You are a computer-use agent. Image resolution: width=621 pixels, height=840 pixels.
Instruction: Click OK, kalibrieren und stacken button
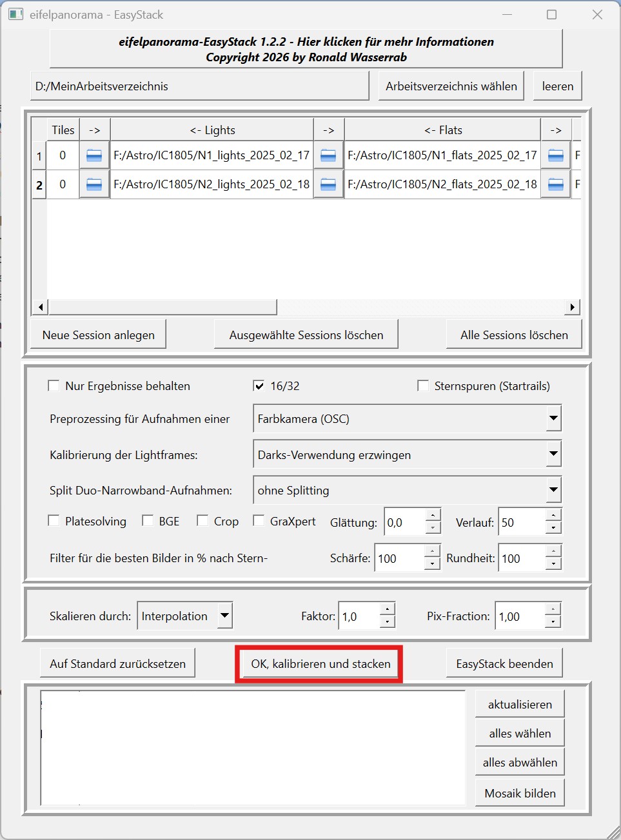point(320,664)
